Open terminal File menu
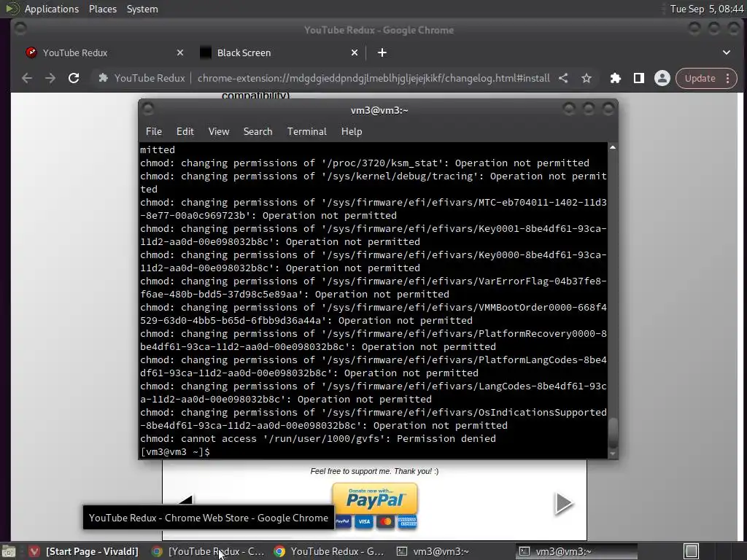 click(x=153, y=131)
